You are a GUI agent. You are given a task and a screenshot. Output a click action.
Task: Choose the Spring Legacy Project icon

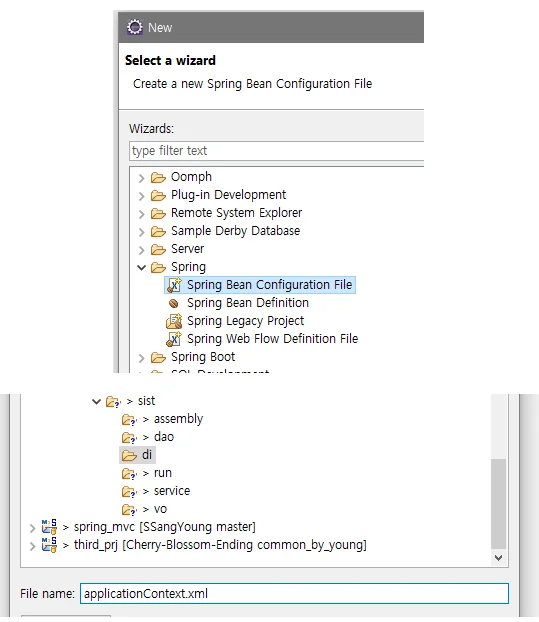coord(174,321)
